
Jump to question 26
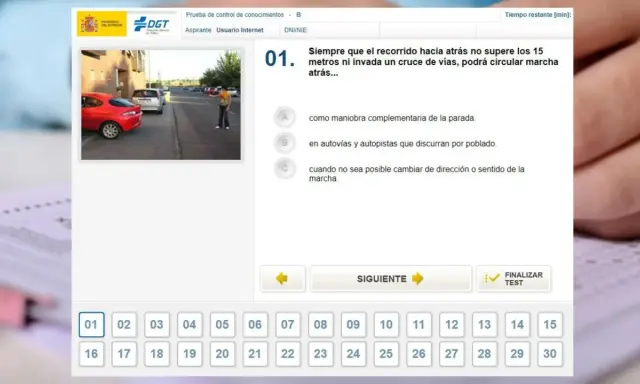(x=419, y=353)
